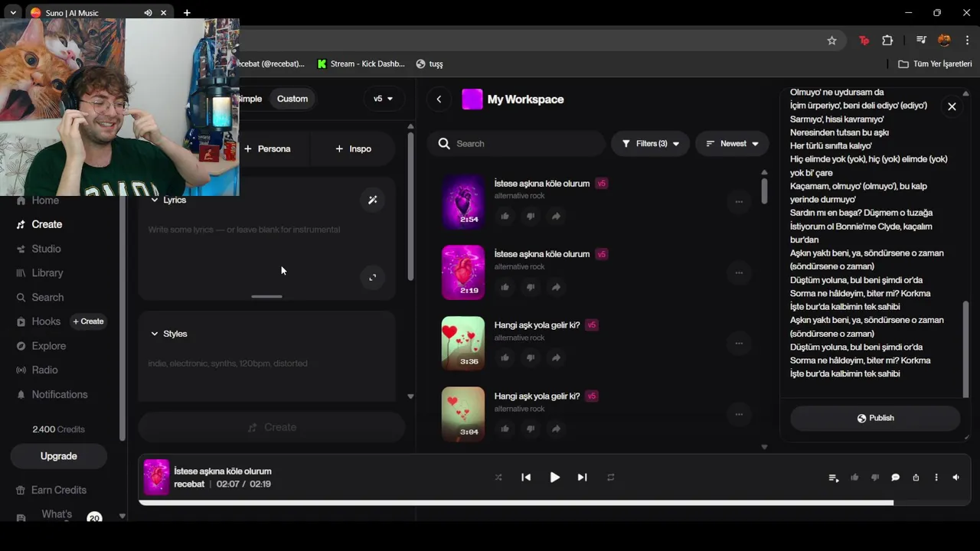Screen dimensions: 980x551
Task: Click the magic wand lyrics generator icon
Action: point(372,200)
